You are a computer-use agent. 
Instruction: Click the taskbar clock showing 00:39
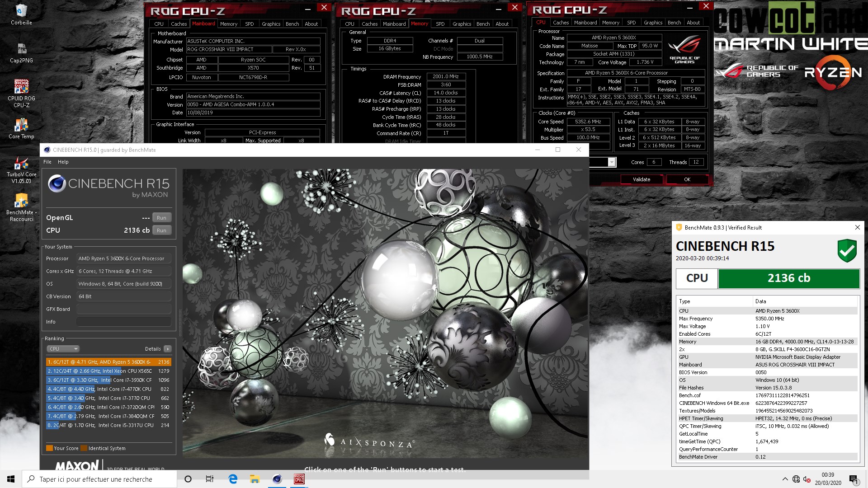pyautogui.click(x=828, y=479)
